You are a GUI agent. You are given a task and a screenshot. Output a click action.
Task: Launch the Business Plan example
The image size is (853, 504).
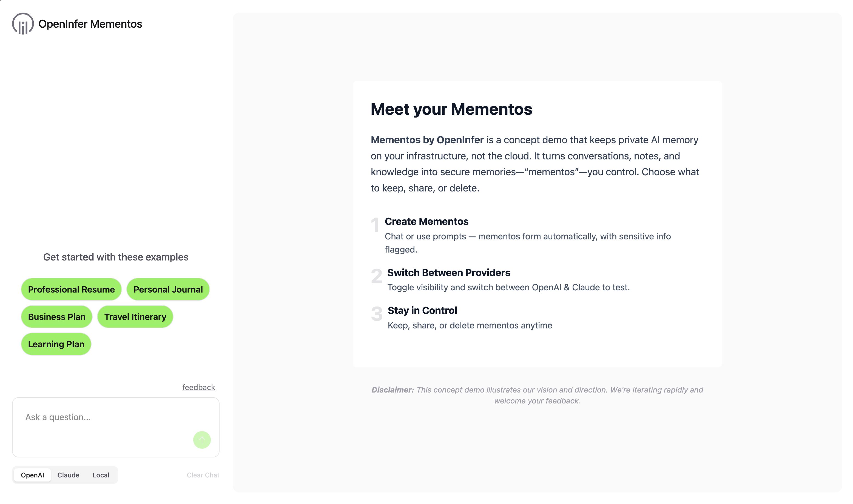pos(56,317)
